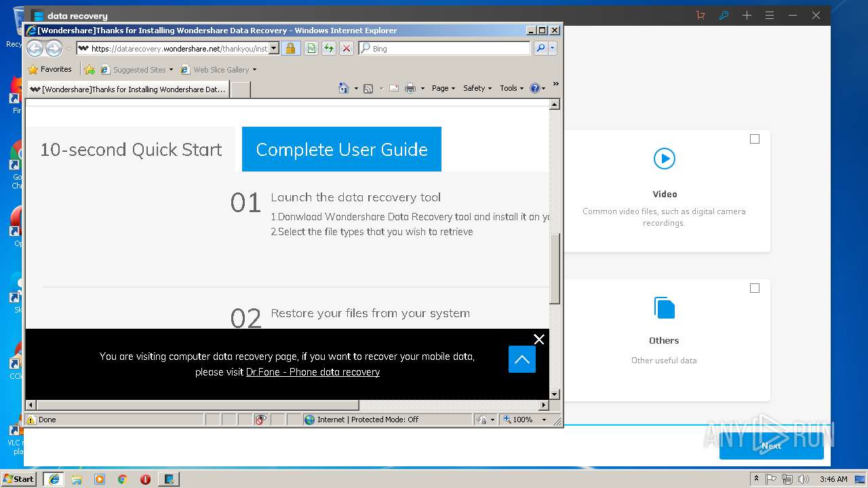Click the media player taskbar icon
Image resolution: width=868 pixels, height=488 pixels.
[x=100, y=479]
